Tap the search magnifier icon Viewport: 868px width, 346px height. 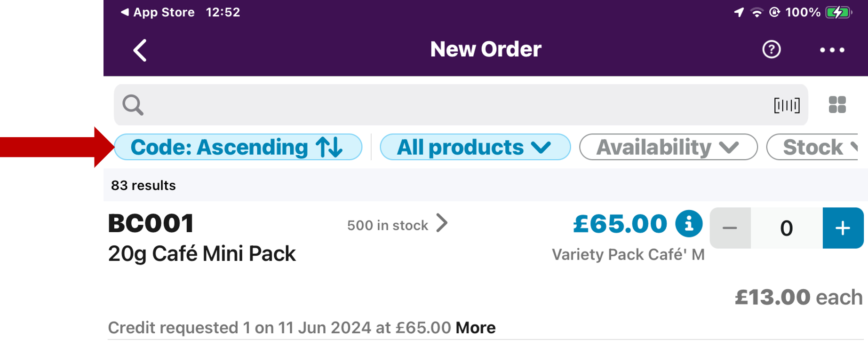[133, 105]
